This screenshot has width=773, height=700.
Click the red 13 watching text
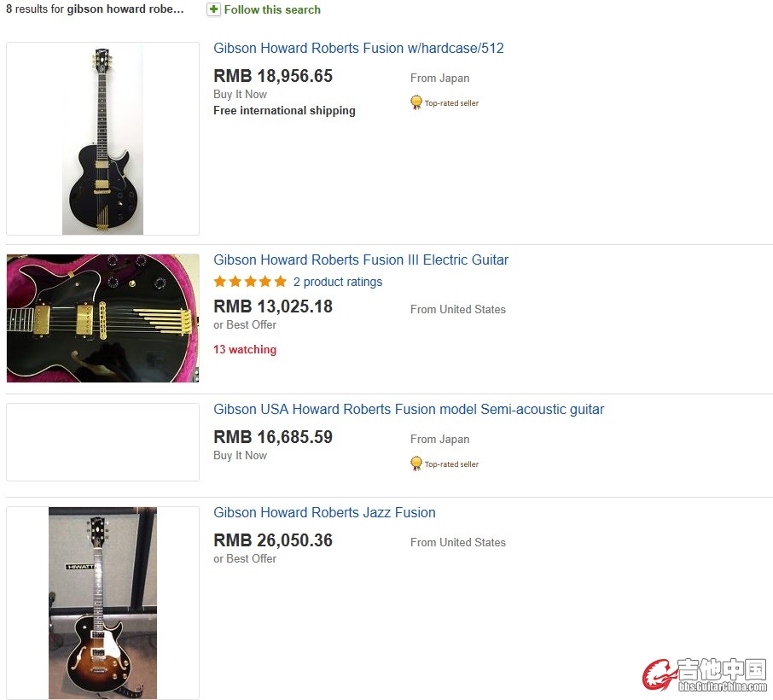(245, 349)
